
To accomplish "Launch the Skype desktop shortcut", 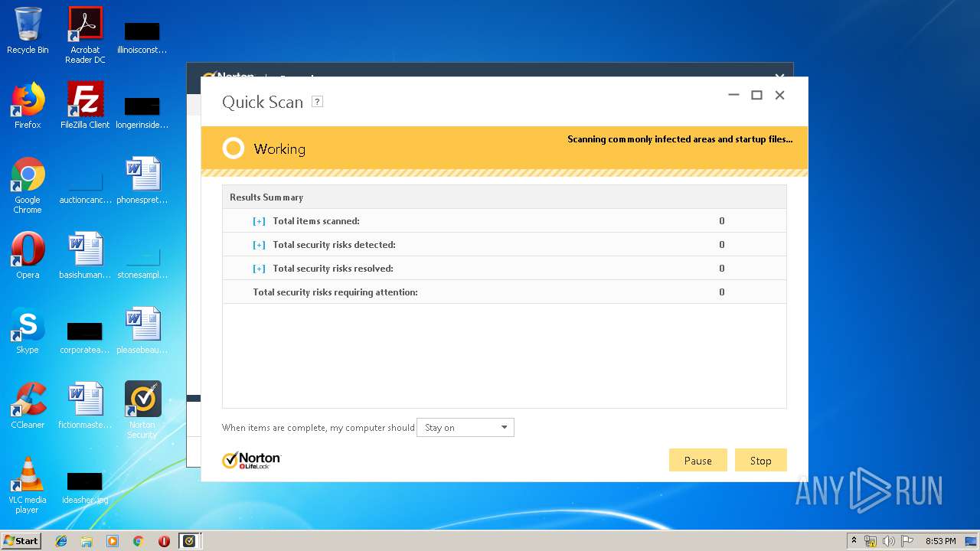I will 28,331.
